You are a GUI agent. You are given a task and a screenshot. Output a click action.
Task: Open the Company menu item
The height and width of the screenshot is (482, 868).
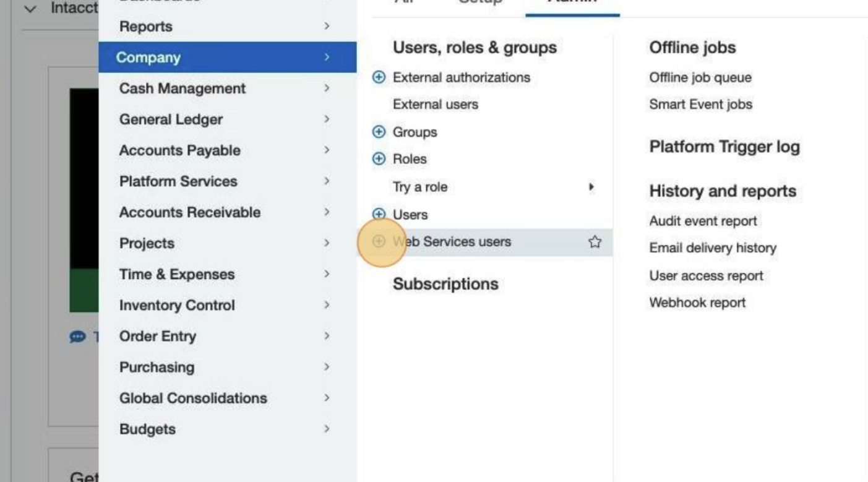[148, 58]
